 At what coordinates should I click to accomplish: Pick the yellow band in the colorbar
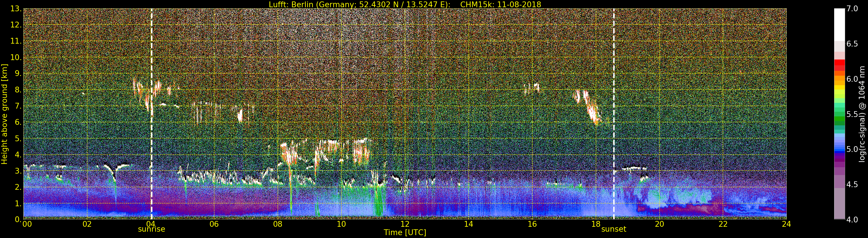pyautogui.click(x=839, y=88)
